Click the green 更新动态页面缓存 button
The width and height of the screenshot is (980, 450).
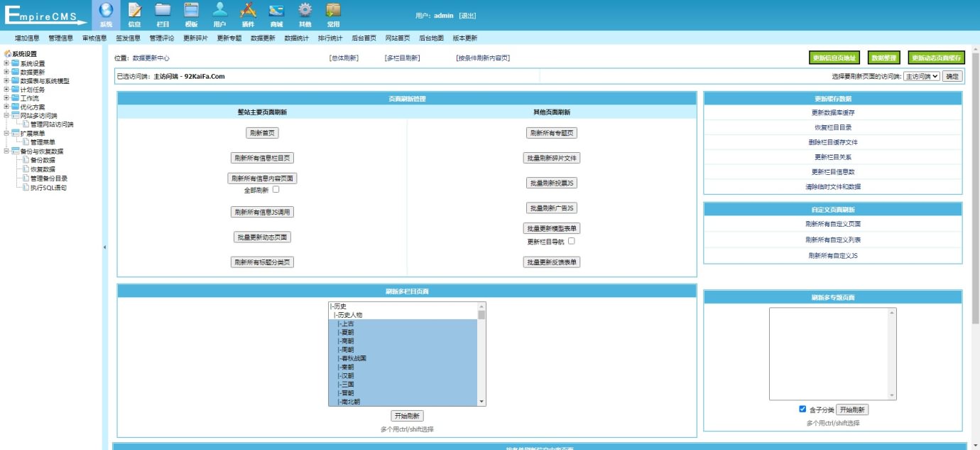(937, 58)
